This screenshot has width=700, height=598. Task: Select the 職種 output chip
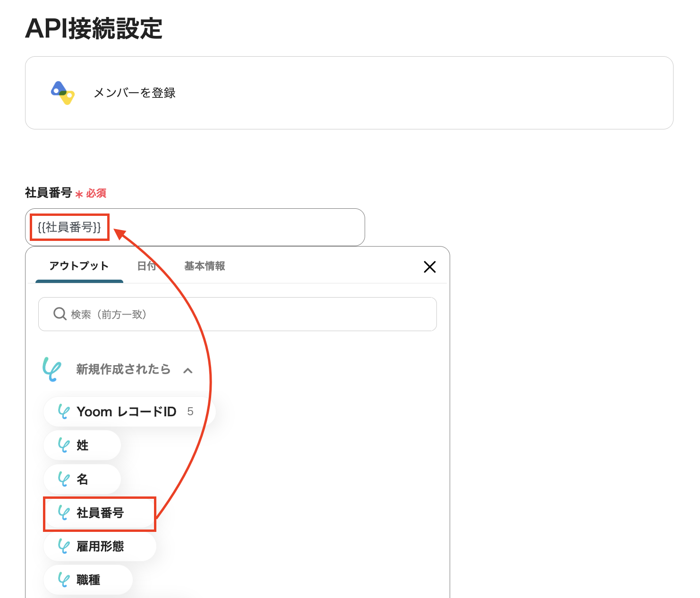(x=88, y=580)
